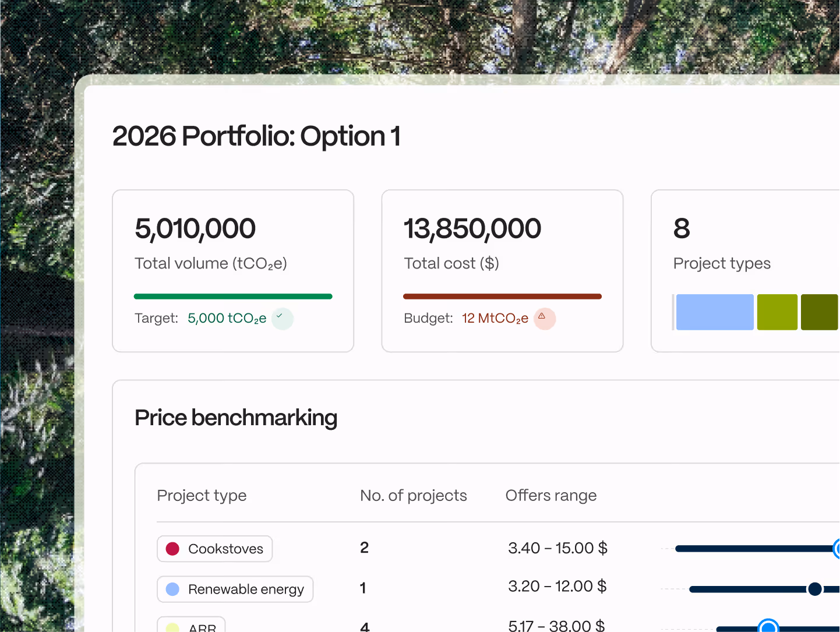Click the 'Total volume (tCO₂e)' label
Screen dimensions: 840x632
coord(211,264)
